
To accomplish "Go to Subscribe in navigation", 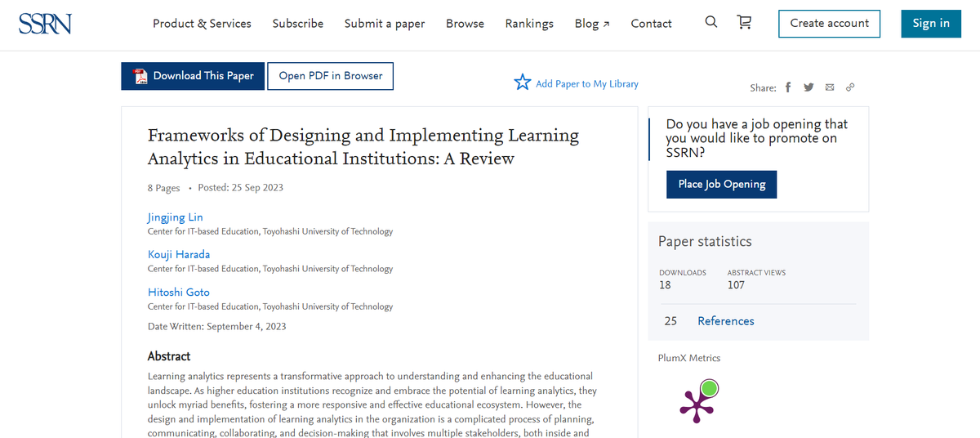I will point(298,24).
